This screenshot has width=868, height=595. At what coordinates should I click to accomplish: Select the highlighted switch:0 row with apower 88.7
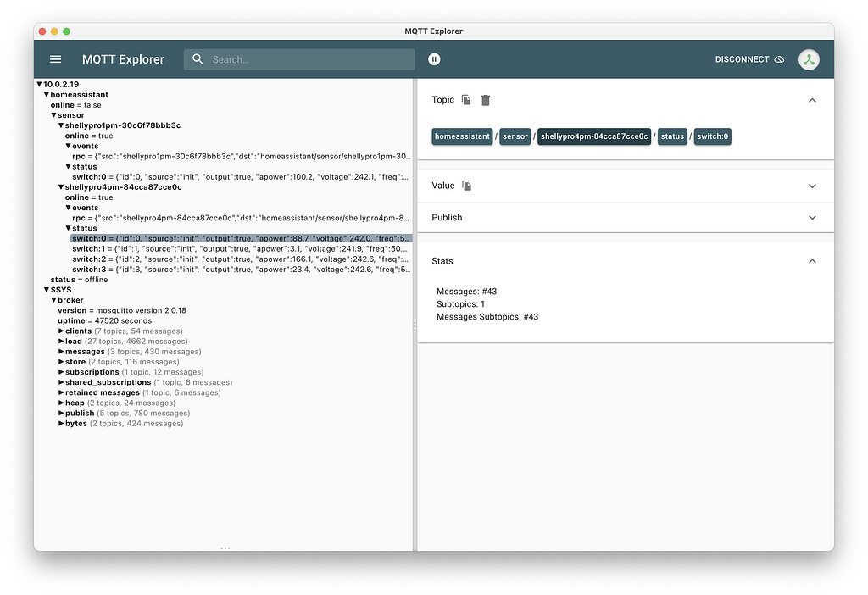click(242, 238)
